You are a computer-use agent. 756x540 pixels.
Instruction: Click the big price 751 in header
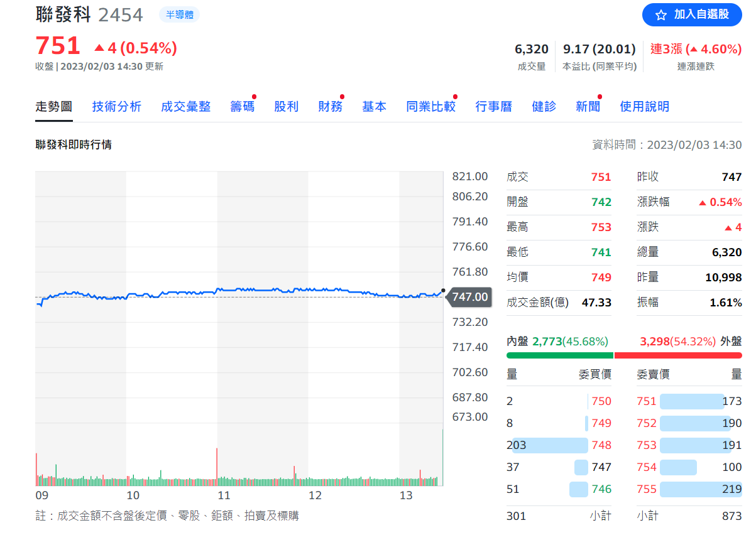pos(58,46)
